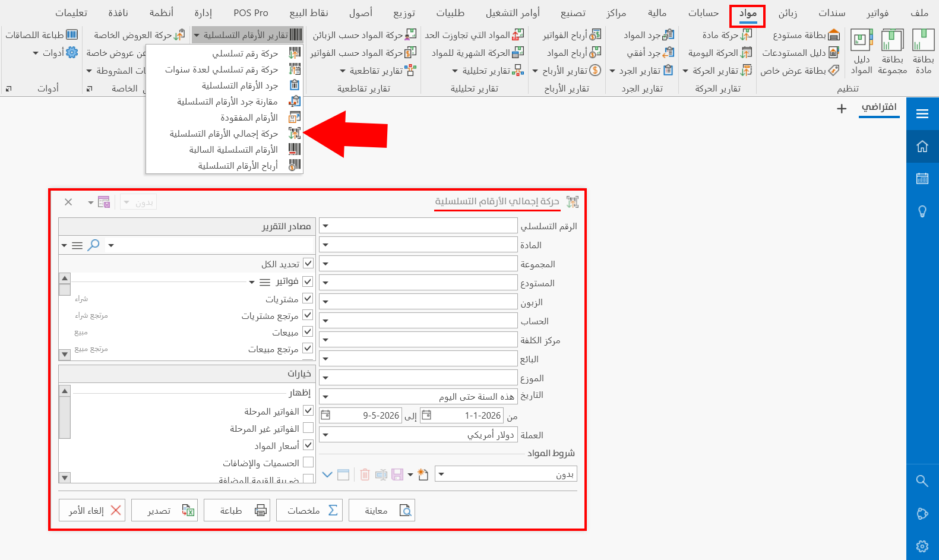Uncheck مرتجع مبيعات checkbox
Viewport: 939px width, 560px height.
click(308, 348)
